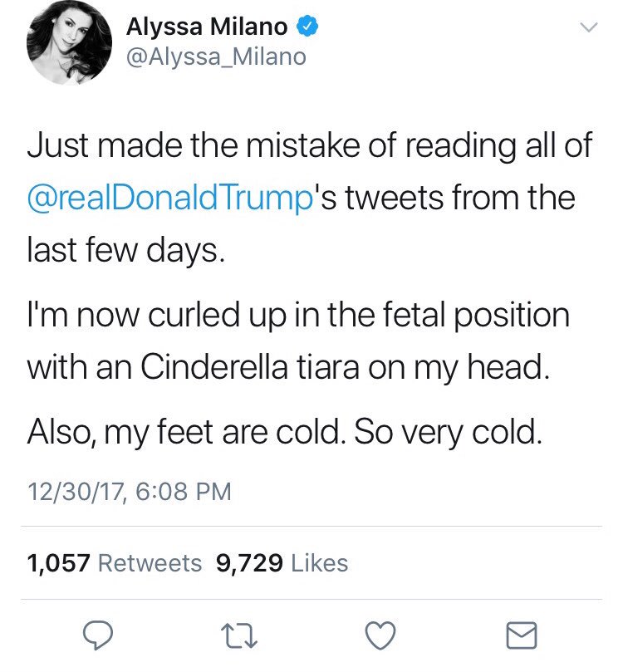The width and height of the screenshot is (623, 672).
Task: Open Alyssa Milano's profile photo
Action: point(69,42)
